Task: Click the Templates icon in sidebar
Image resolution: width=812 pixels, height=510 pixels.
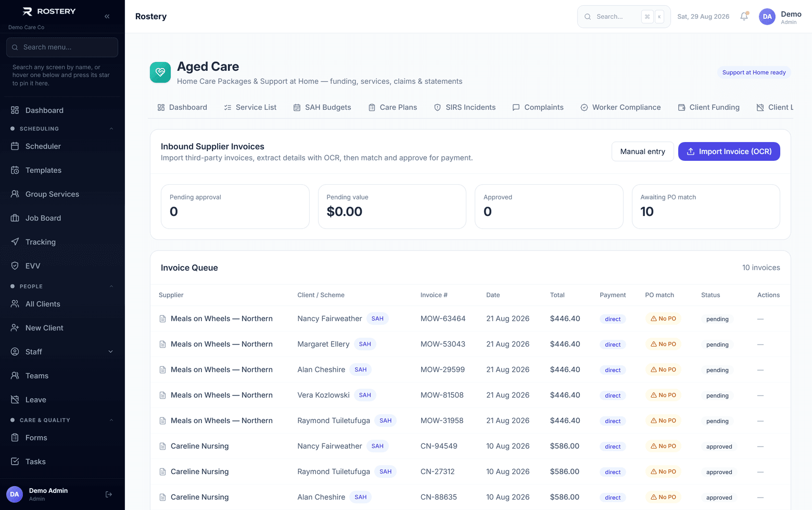Action: click(15, 170)
